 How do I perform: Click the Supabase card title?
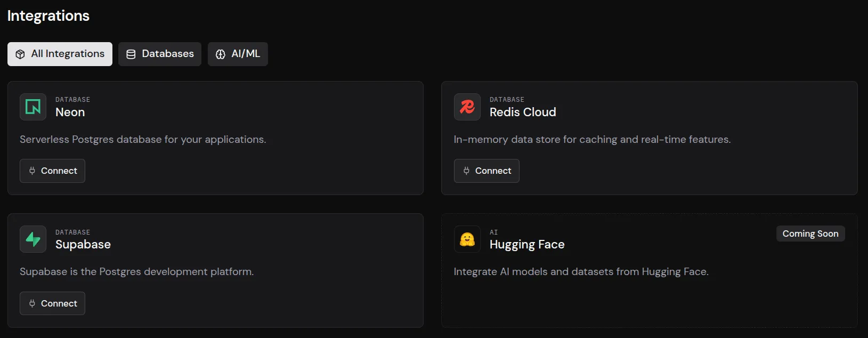click(83, 244)
